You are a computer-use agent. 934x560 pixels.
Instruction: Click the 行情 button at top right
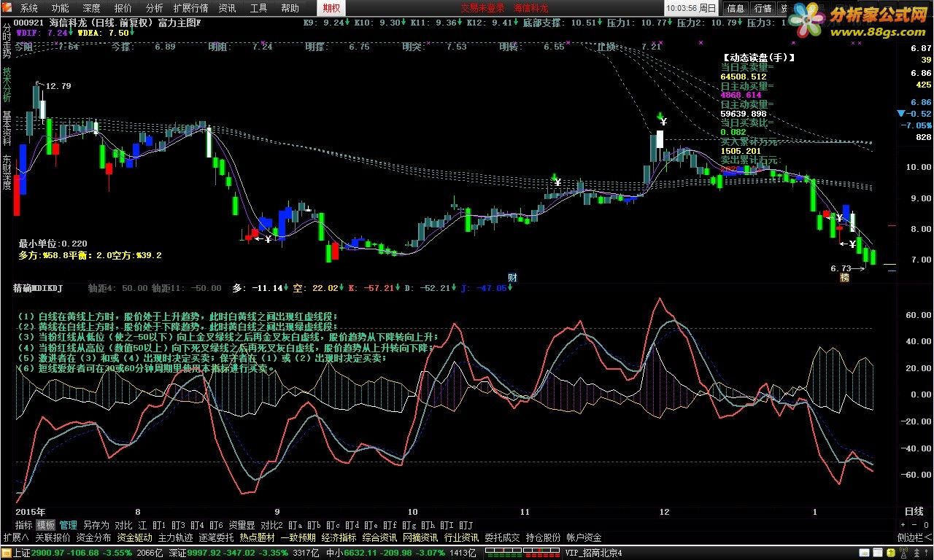763,9
